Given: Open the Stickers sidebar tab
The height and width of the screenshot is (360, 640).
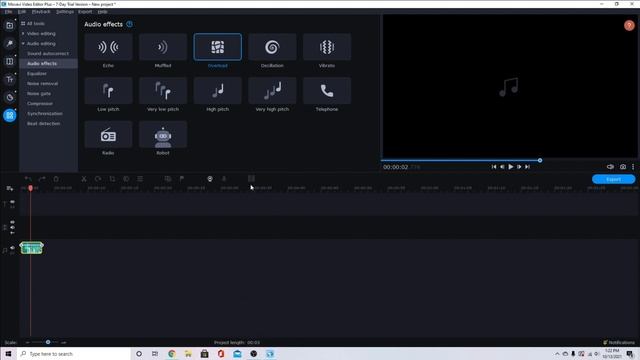Looking at the screenshot, I should pyautogui.click(x=9, y=97).
